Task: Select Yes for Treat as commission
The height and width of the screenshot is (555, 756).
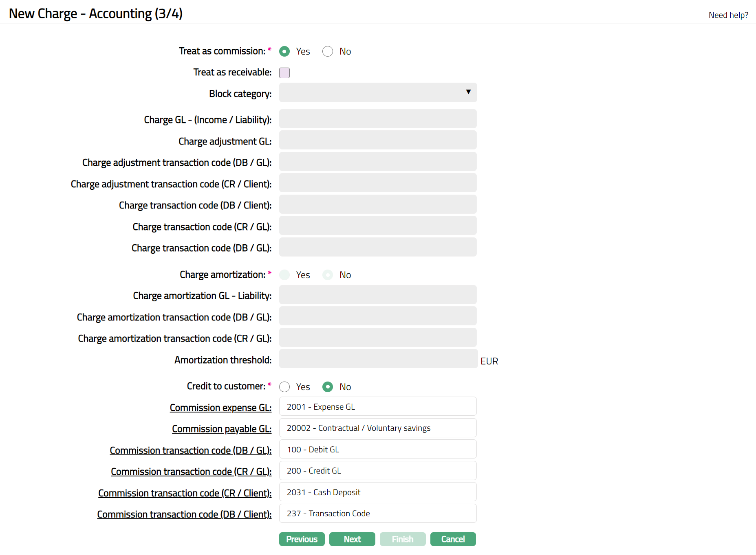Action: coord(284,51)
